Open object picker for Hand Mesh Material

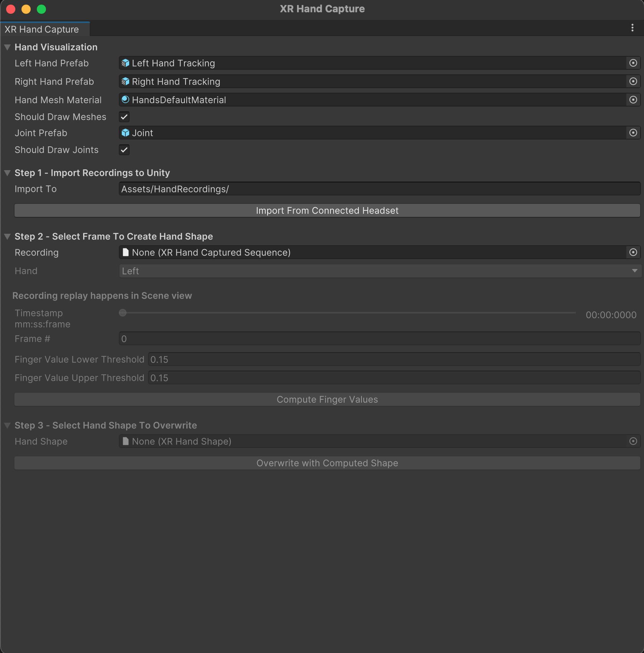click(x=633, y=100)
